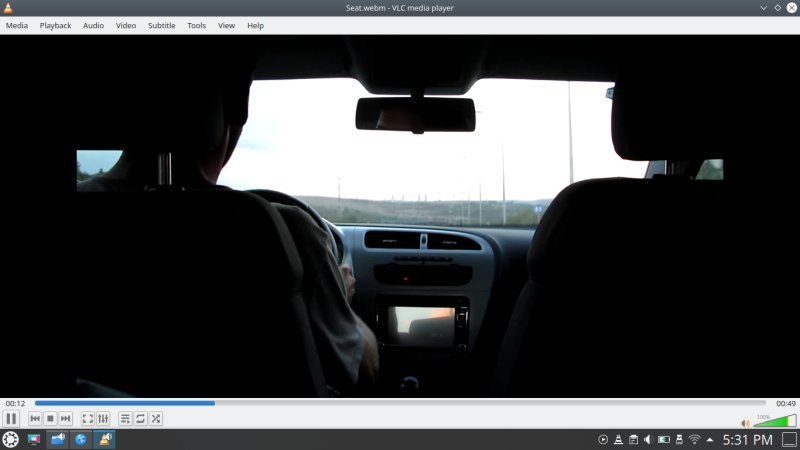The width and height of the screenshot is (800, 450).
Task: Open the Playback menu
Action: pyautogui.click(x=56, y=26)
